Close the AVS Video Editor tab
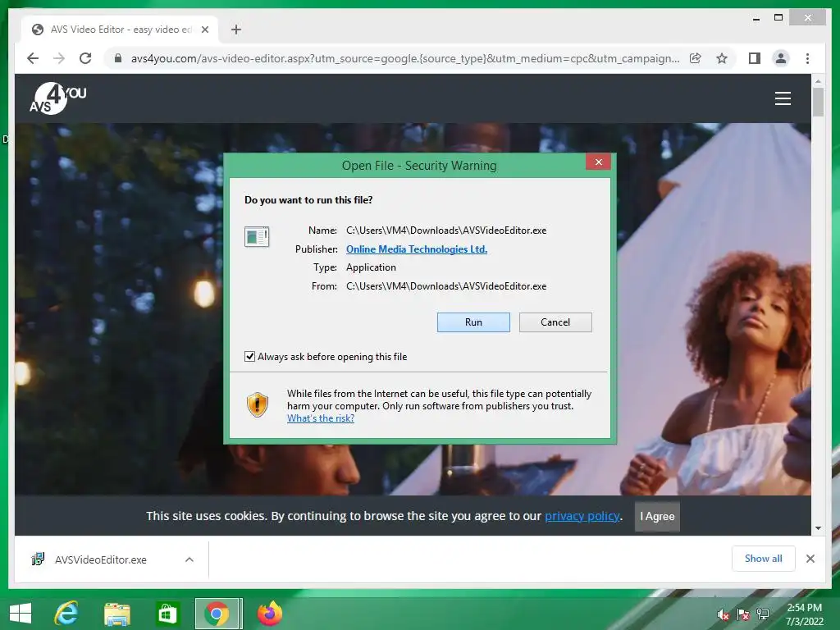This screenshot has width=840, height=630. pos(204,30)
